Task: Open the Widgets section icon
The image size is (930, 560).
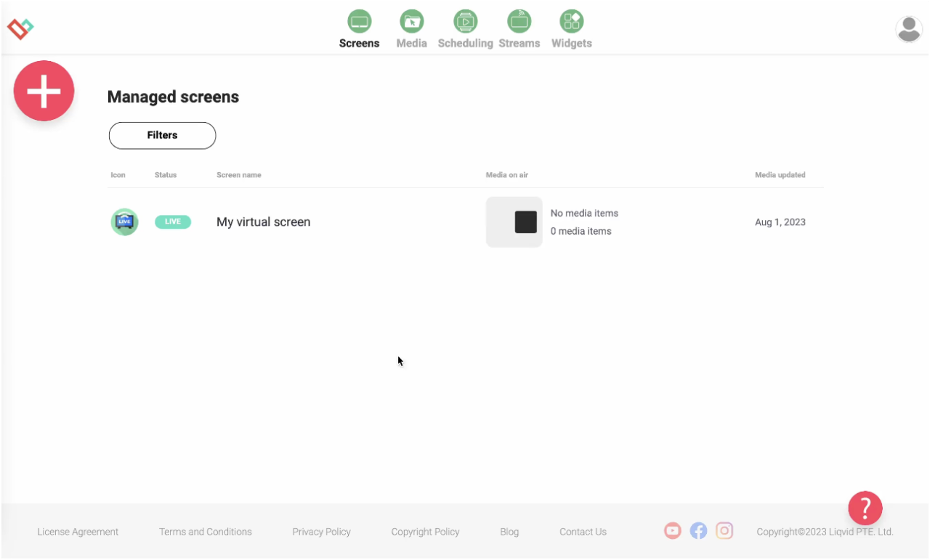Action: coord(571,22)
